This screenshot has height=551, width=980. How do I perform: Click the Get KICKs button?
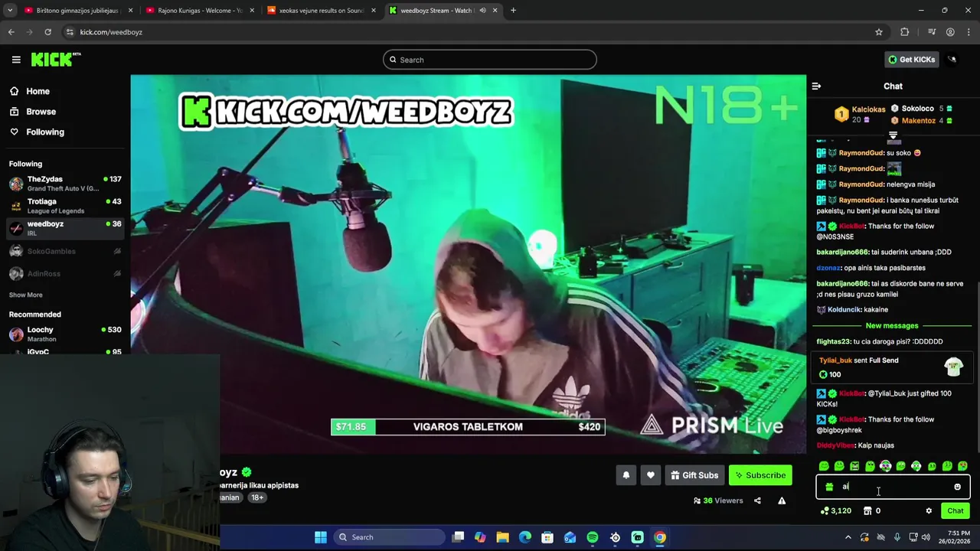[911, 60]
